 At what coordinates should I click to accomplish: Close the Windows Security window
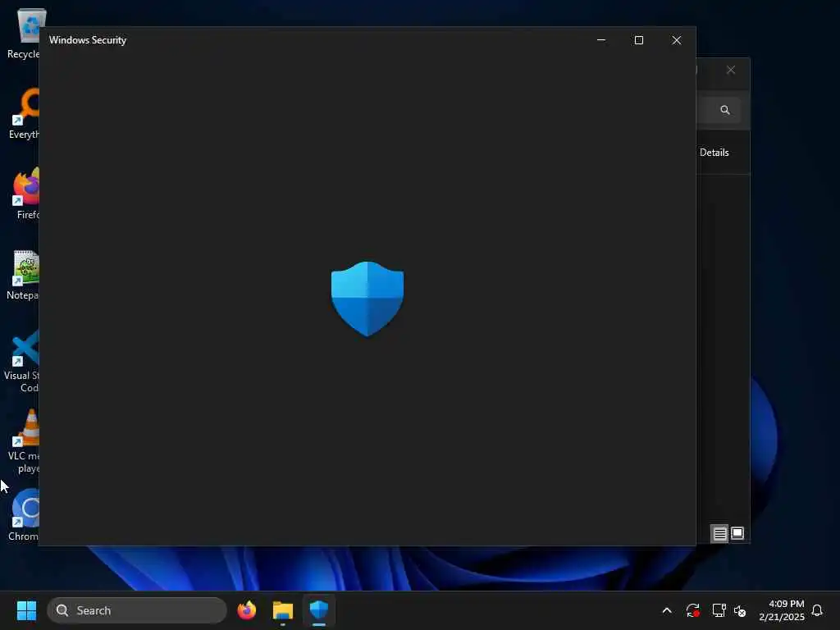tap(677, 40)
